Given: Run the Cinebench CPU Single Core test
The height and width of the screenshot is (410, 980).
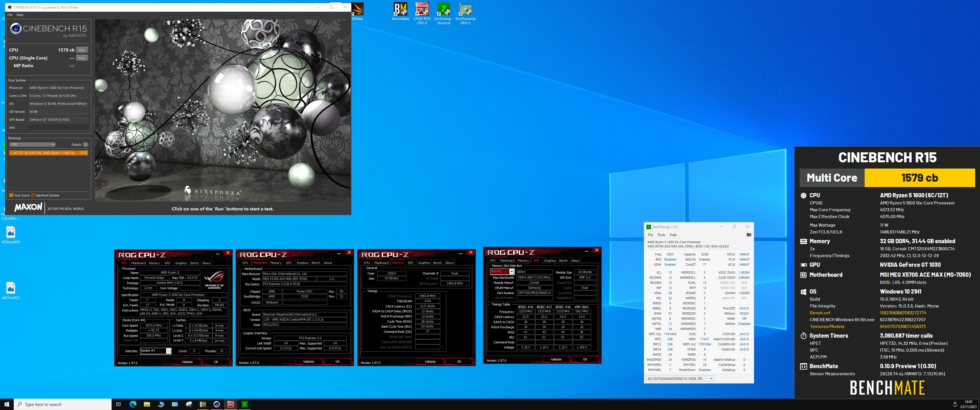Looking at the screenshot, I should 82,58.
